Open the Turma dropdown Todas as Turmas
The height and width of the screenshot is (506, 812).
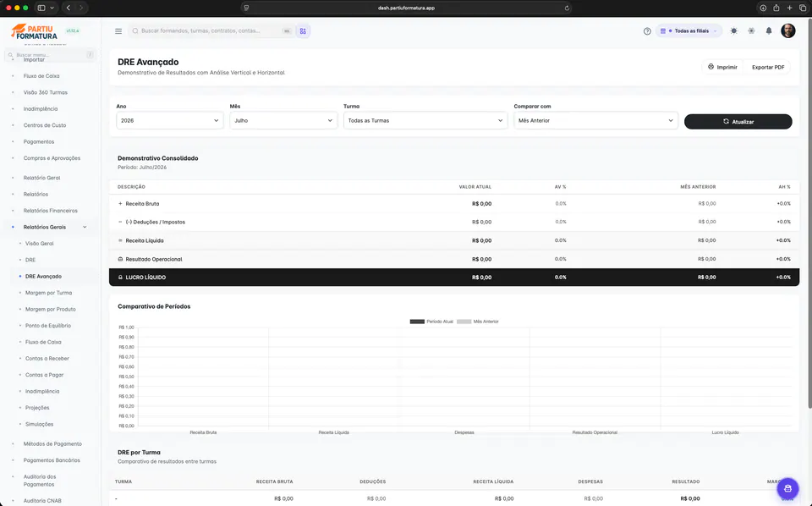pos(425,121)
